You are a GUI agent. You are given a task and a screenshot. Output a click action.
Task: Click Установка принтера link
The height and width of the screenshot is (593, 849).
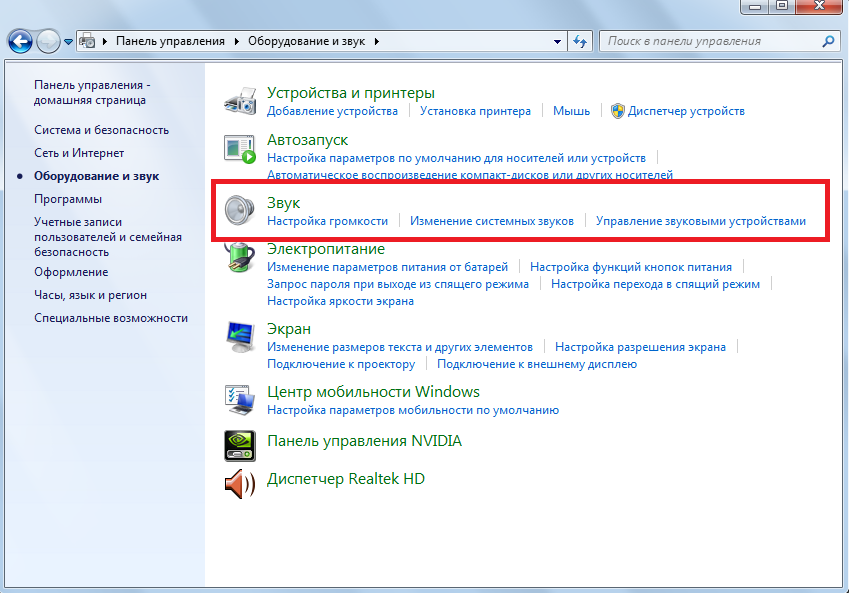coord(475,111)
